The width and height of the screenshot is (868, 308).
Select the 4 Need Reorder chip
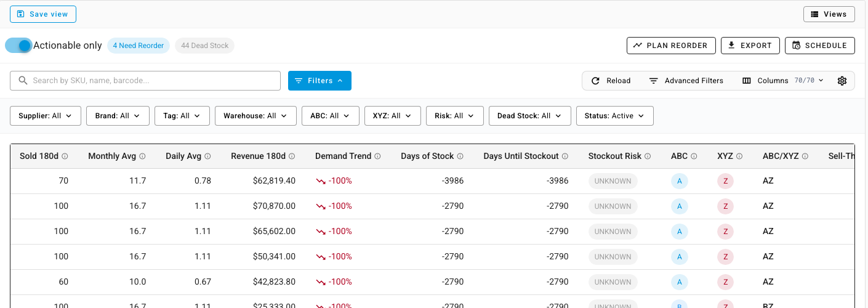click(139, 46)
